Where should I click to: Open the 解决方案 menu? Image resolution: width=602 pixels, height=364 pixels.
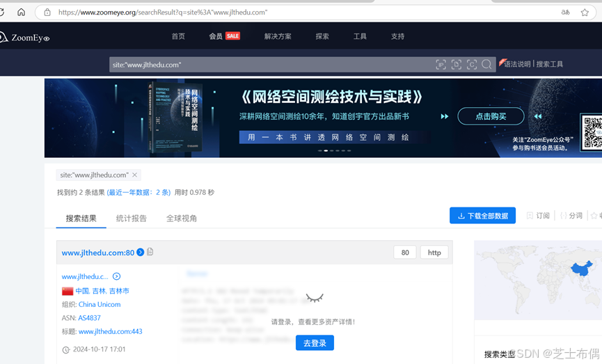278,36
